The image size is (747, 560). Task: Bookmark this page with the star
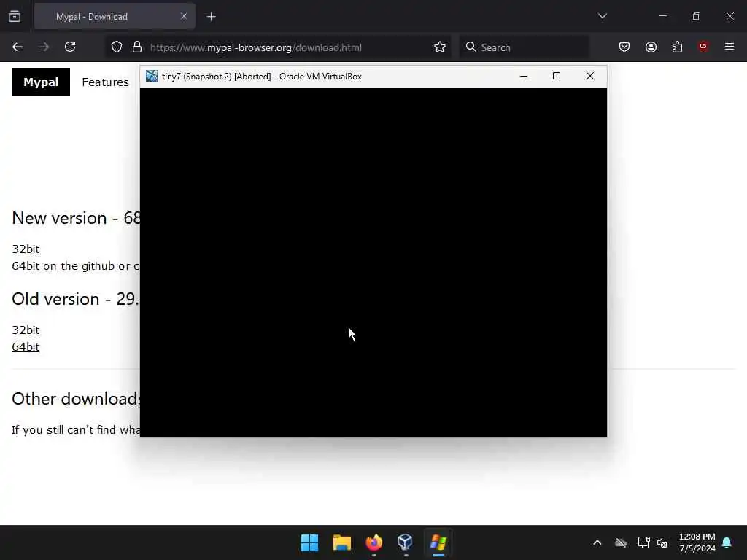440,47
